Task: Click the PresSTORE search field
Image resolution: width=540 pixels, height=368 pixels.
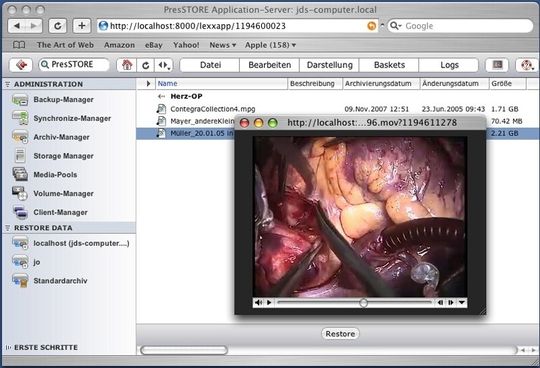Action: [74, 64]
